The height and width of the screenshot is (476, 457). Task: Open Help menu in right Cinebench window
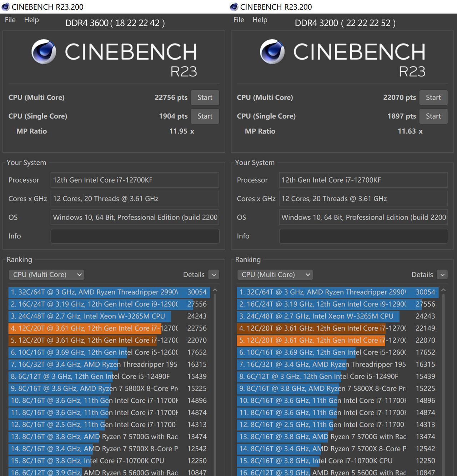click(260, 20)
